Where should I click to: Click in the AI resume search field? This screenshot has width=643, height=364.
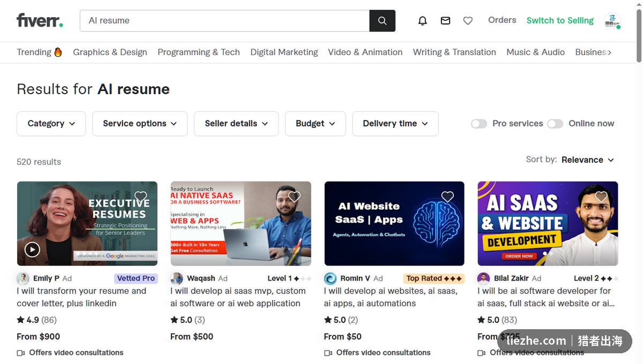coord(225,20)
